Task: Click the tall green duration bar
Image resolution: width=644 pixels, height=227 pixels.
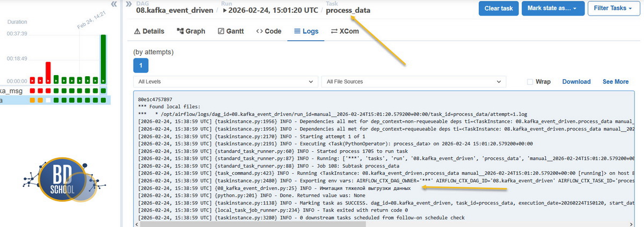Action: 103,58
